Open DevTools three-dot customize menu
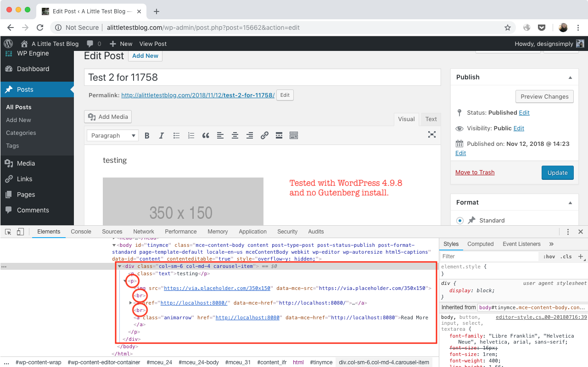 [x=568, y=232]
